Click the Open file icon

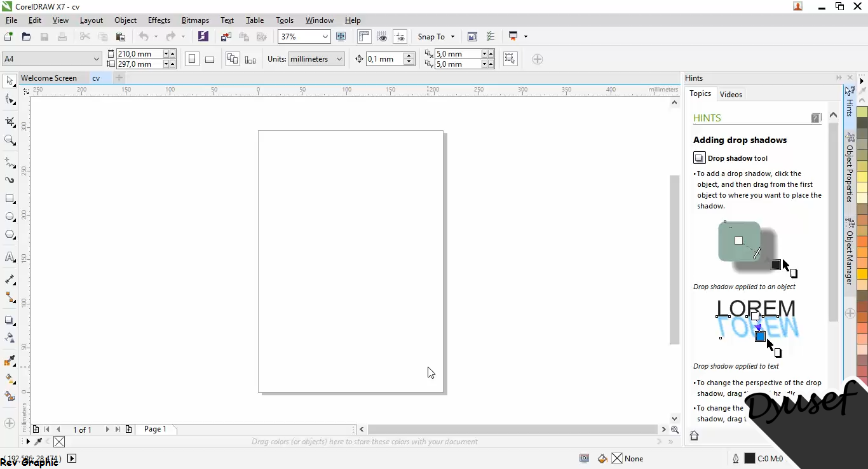pos(26,37)
